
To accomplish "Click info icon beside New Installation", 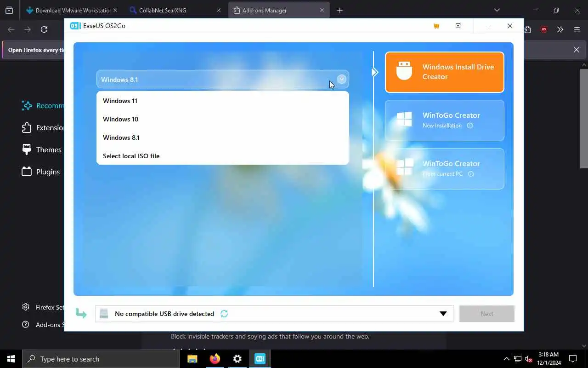I will [469, 126].
